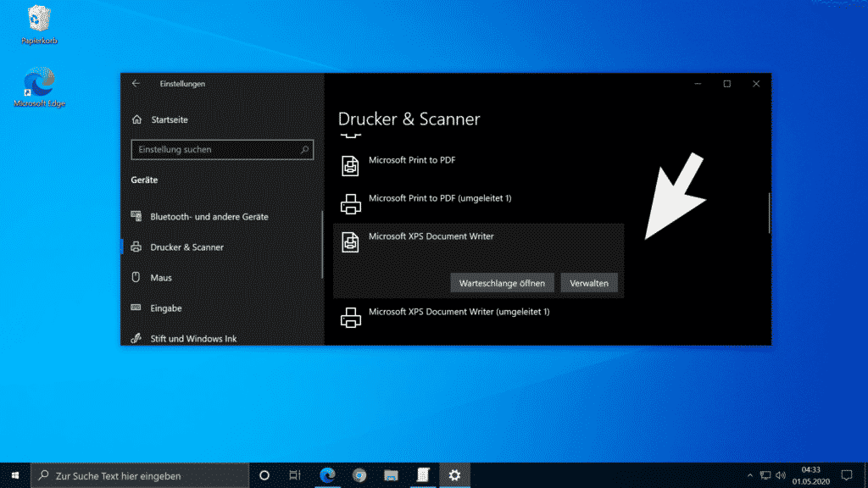868x488 pixels.
Task: Open the Action Center notification icon
Action: click(847, 475)
